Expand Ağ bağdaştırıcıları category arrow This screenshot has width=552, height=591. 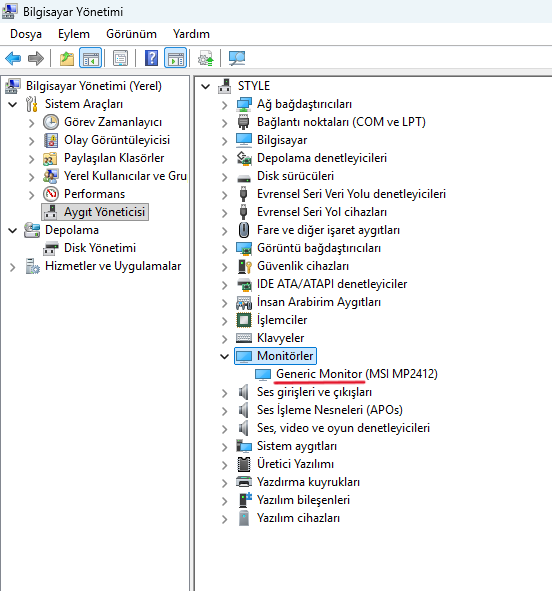[x=225, y=105]
